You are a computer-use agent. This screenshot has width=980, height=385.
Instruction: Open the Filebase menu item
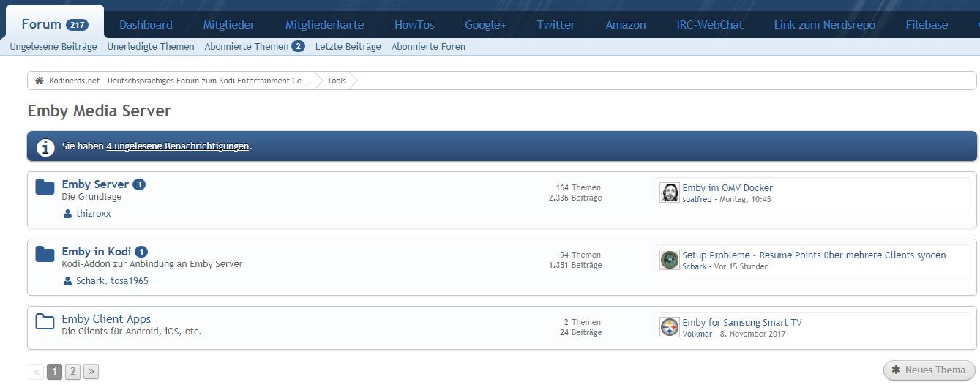point(927,25)
